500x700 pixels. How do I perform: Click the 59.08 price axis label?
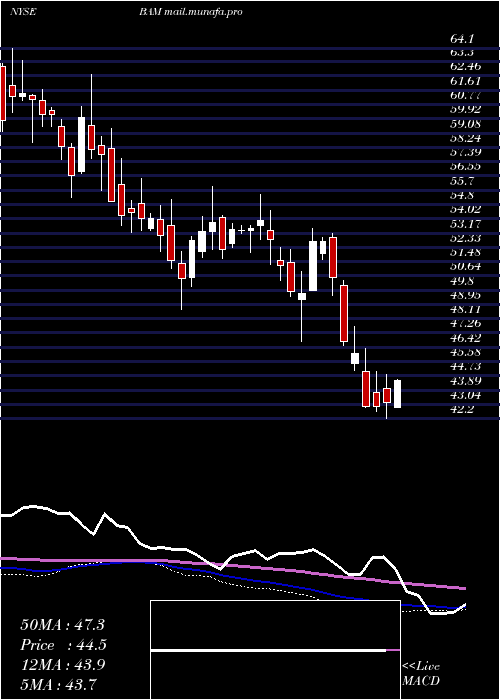coord(465,124)
